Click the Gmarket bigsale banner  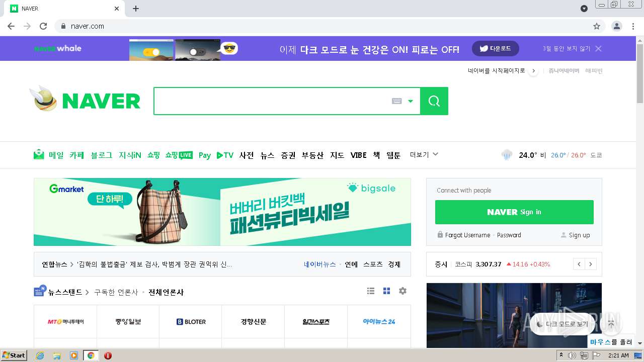[x=222, y=212]
